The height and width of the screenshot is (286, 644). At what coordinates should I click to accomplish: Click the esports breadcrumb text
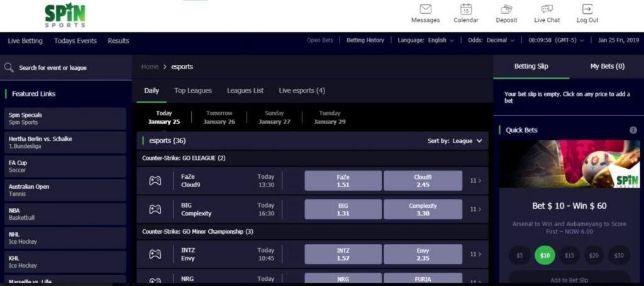[x=182, y=67]
